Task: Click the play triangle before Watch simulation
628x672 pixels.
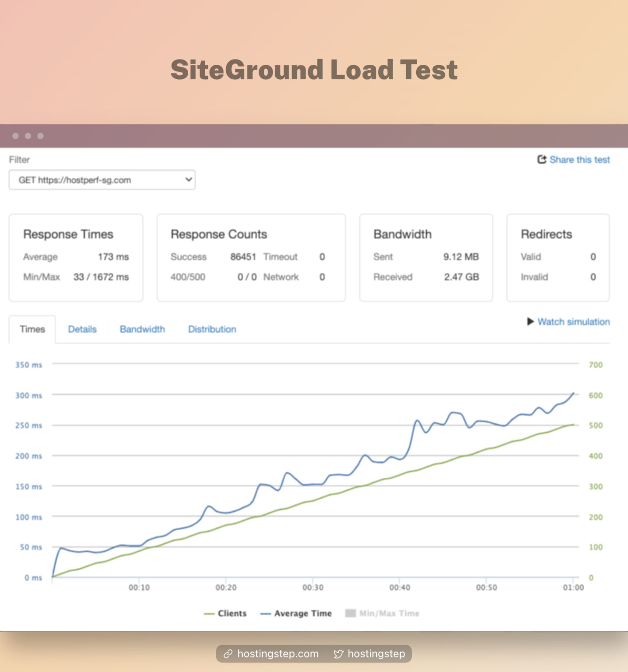Action: (530, 322)
